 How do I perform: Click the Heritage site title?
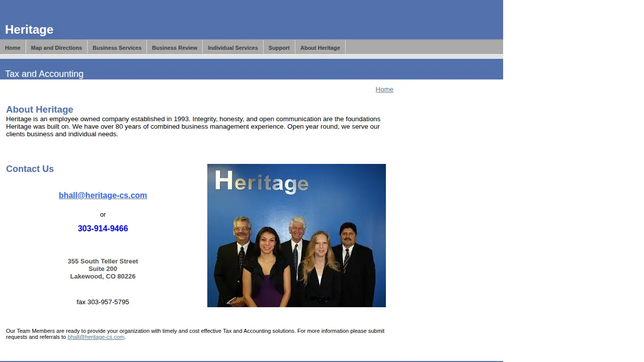tap(29, 30)
